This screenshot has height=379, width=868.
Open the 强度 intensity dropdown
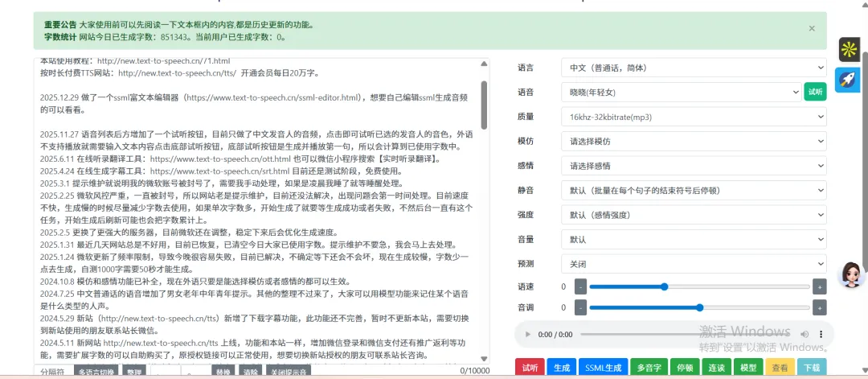(x=694, y=215)
